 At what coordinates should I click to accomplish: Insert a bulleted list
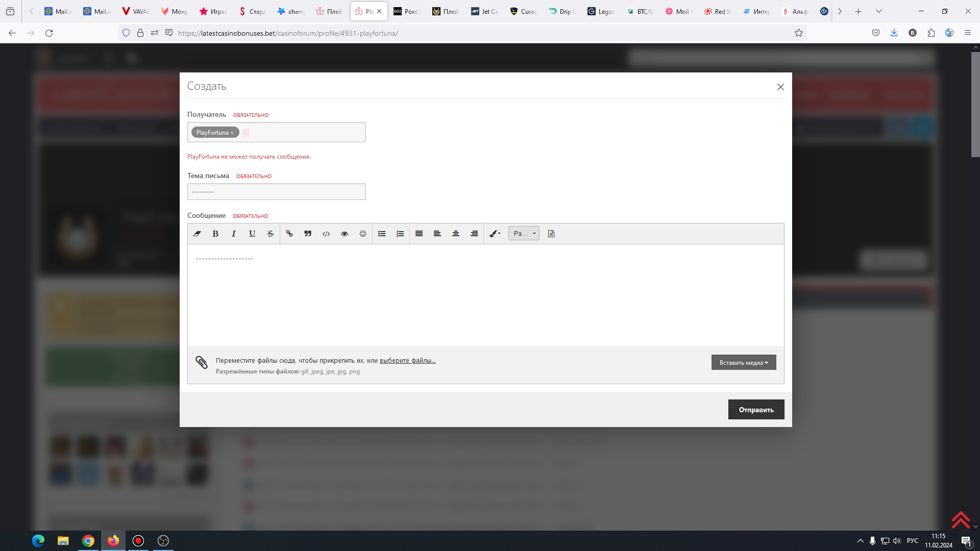coord(382,234)
